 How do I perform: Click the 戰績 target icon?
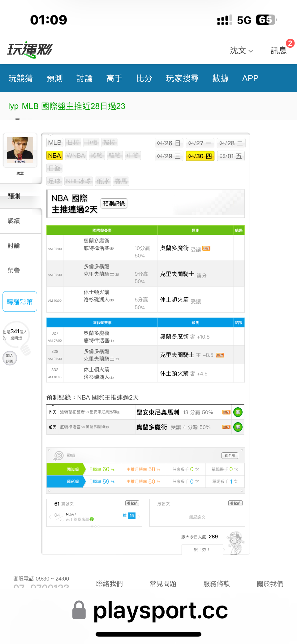pyautogui.click(x=58, y=456)
